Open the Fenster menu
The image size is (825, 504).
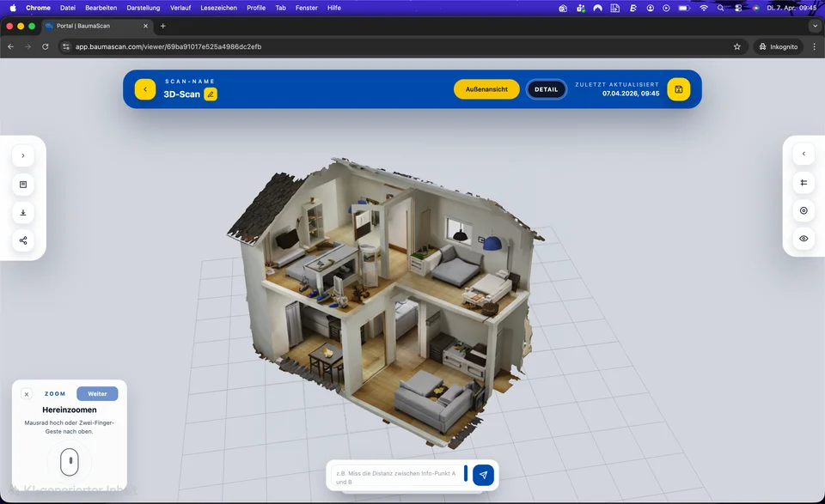click(307, 8)
